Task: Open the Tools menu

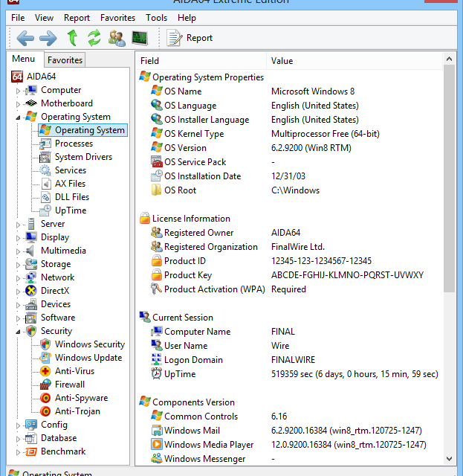Action: (156, 17)
